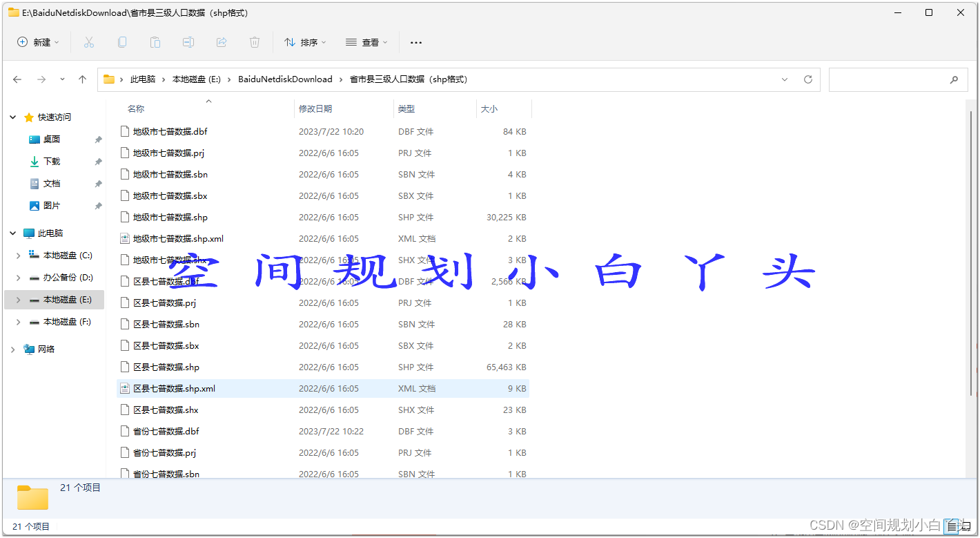Open the recent locations dropdown arrow
Image resolution: width=980 pixels, height=538 pixels.
coord(62,79)
